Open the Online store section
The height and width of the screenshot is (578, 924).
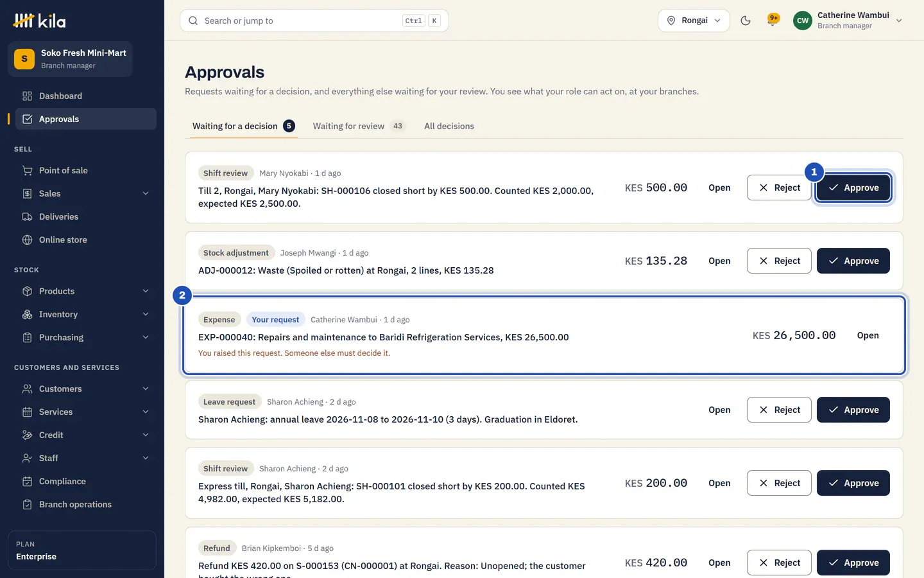pos(86,240)
